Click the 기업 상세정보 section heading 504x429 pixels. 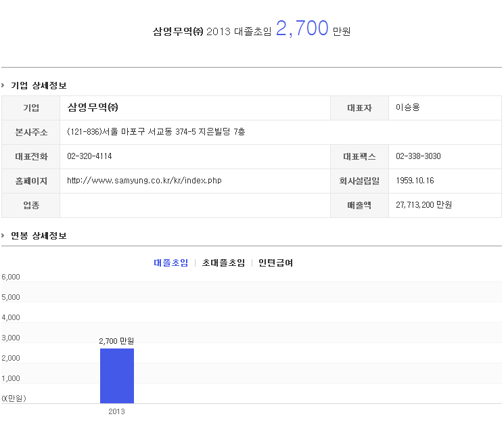point(39,85)
